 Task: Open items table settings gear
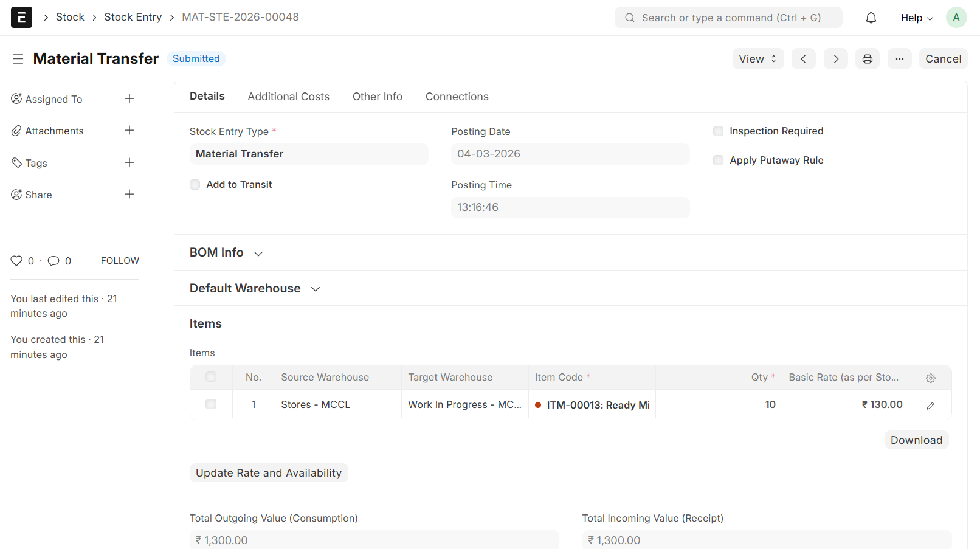coord(930,378)
